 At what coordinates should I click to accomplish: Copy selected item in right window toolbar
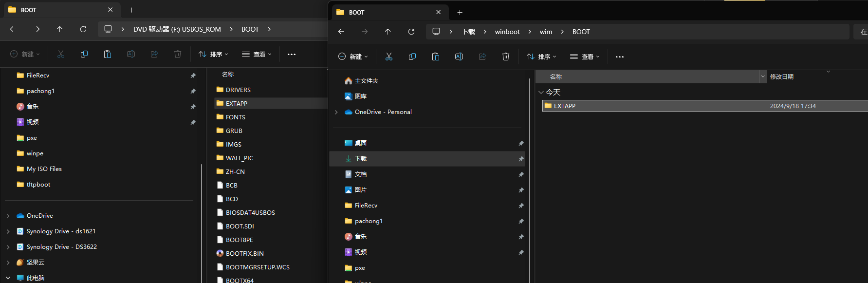412,57
